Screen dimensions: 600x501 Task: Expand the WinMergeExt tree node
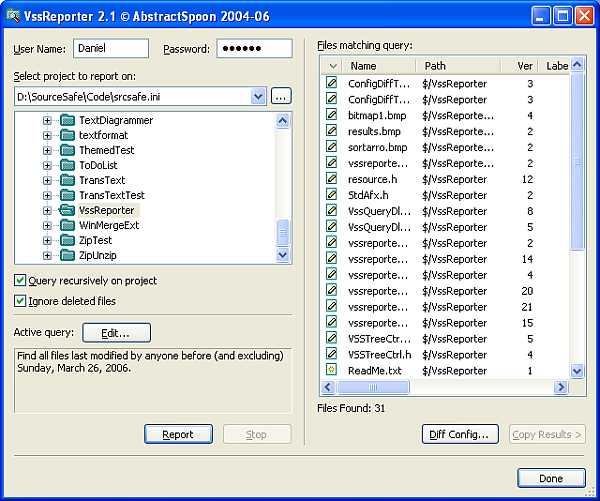(47, 225)
